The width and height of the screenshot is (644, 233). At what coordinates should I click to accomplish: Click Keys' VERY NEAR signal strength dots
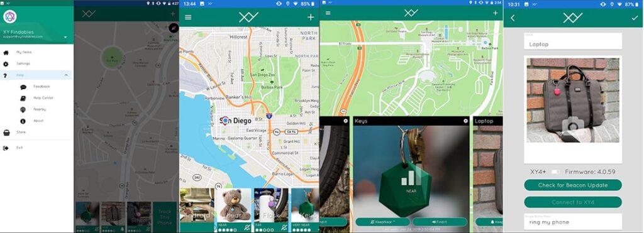point(301,230)
